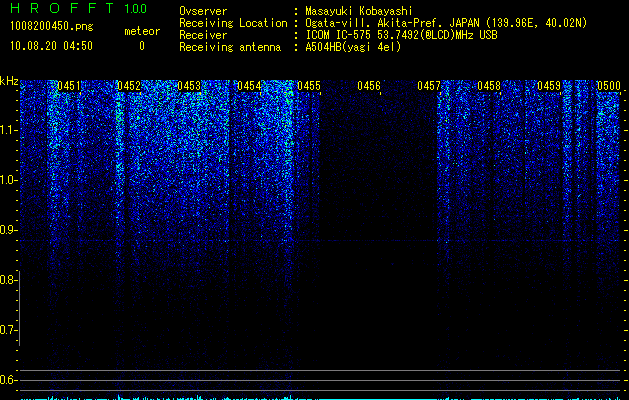Click version number 1.0.0
This screenshot has height=400, width=629.
click(x=135, y=9)
